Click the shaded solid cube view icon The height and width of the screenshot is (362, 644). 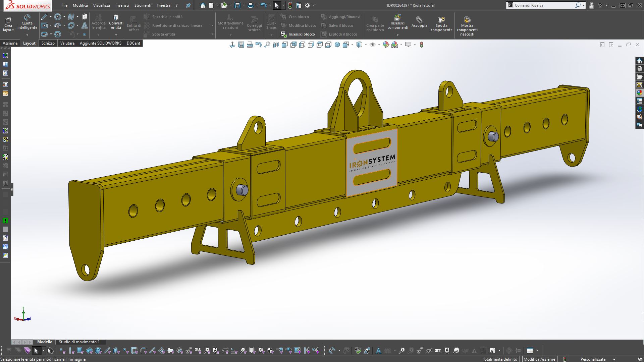coord(337,45)
